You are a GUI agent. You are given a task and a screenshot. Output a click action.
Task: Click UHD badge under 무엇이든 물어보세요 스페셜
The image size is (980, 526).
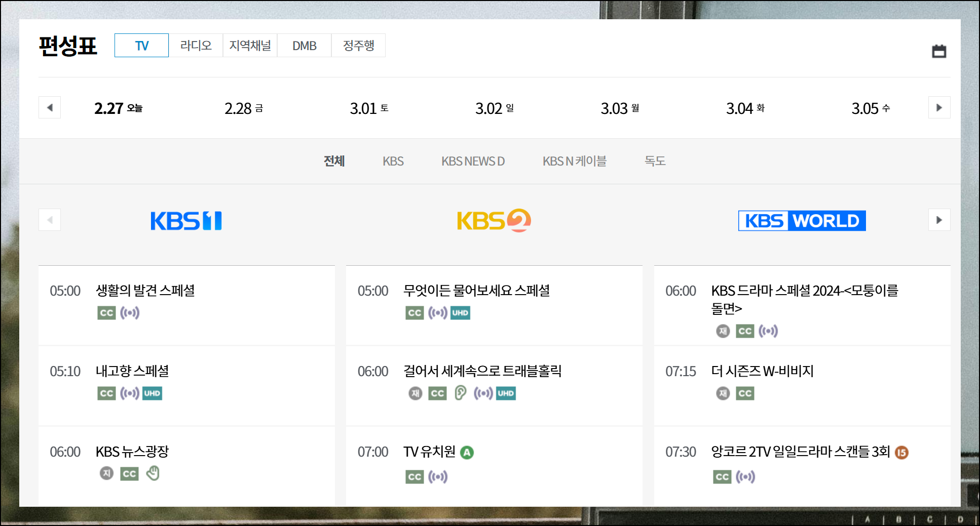click(460, 313)
